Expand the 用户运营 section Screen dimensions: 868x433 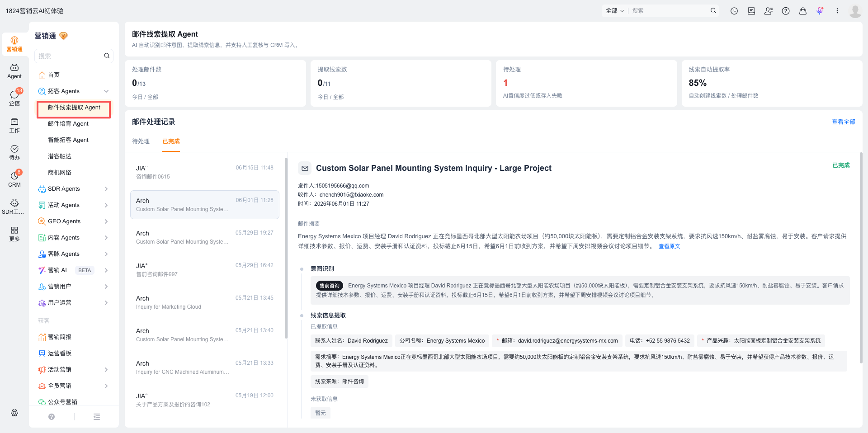coord(106,303)
